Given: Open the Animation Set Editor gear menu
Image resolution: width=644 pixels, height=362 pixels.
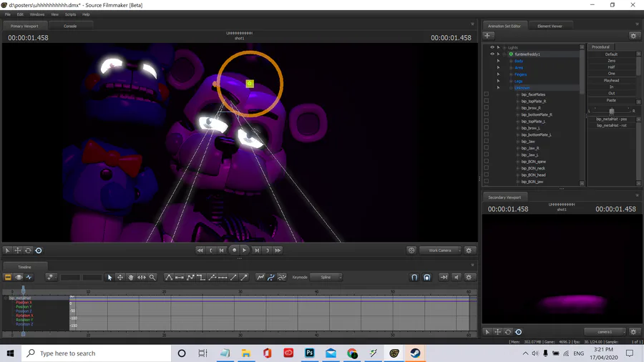Looking at the screenshot, I should point(633,36).
